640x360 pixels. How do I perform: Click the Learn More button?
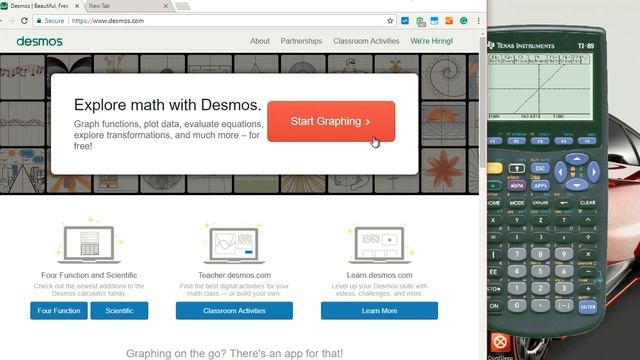pyautogui.click(x=379, y=311)
